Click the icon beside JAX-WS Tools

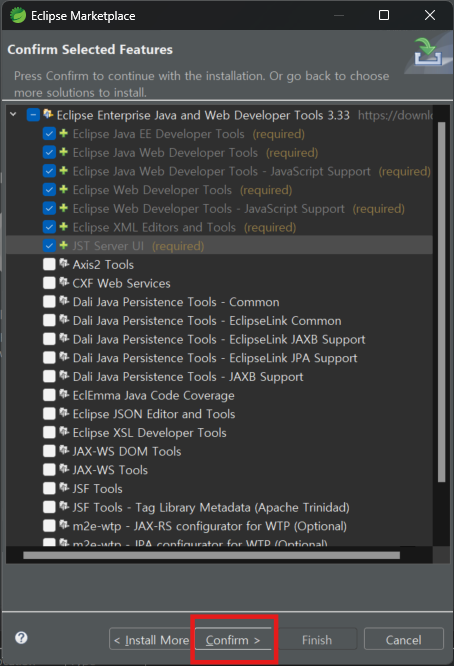click(x=64, y=469)
